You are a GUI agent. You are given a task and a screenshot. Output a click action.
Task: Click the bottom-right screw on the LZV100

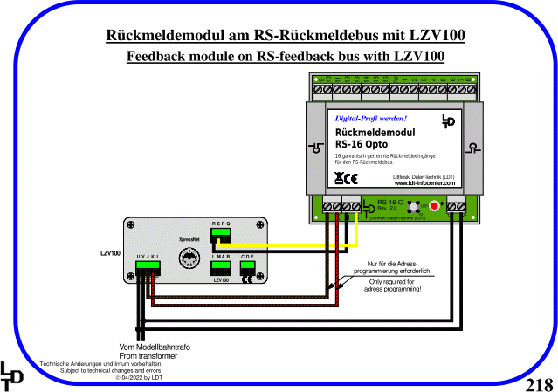point(260,277)
